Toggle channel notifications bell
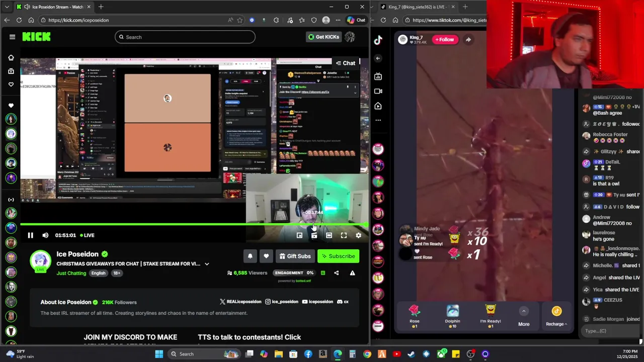This screenshot has height=362, width=644. coord(250,256)
